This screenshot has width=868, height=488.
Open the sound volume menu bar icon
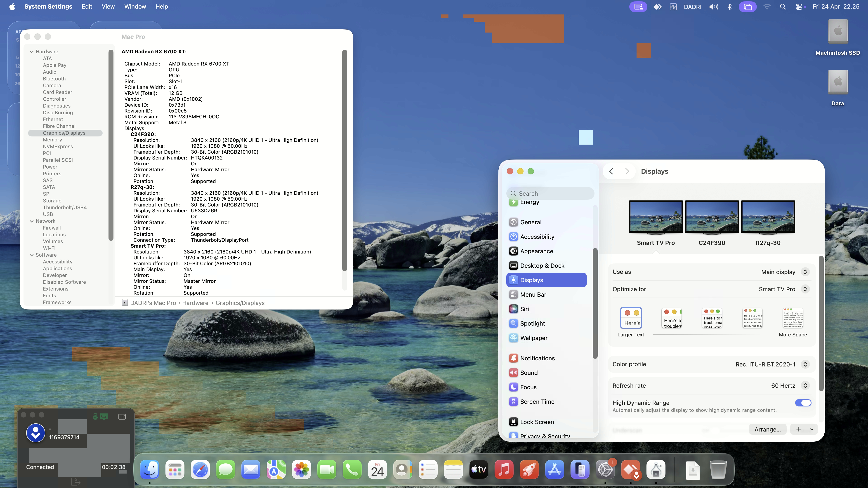tap(714, 7)
